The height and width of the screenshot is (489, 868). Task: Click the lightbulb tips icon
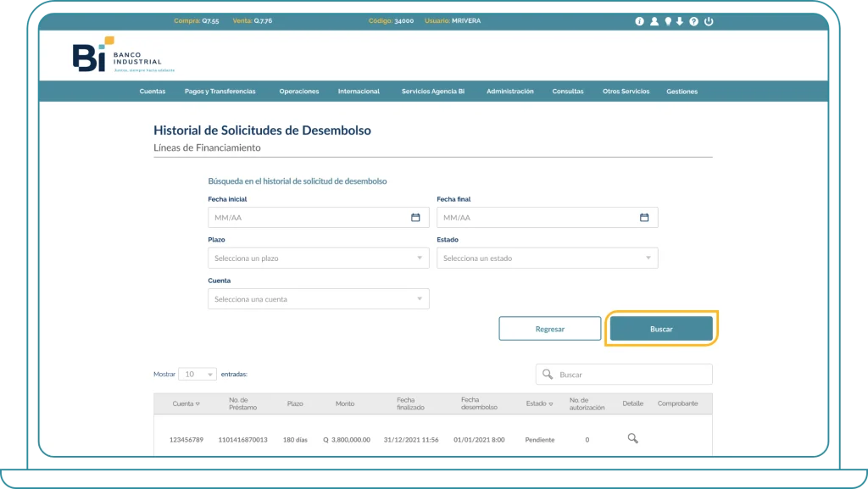pyautogui.click(x=668, y=21)
